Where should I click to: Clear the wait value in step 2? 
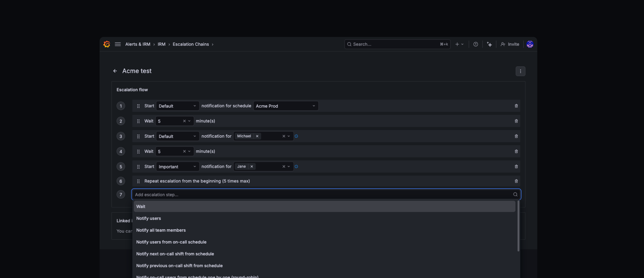click(x=184, y=121)
